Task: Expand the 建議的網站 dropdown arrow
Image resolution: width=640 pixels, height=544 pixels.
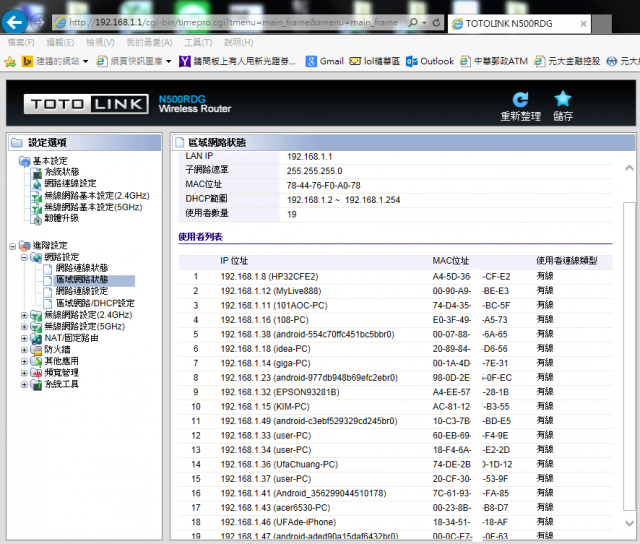Action: [85, 62]
